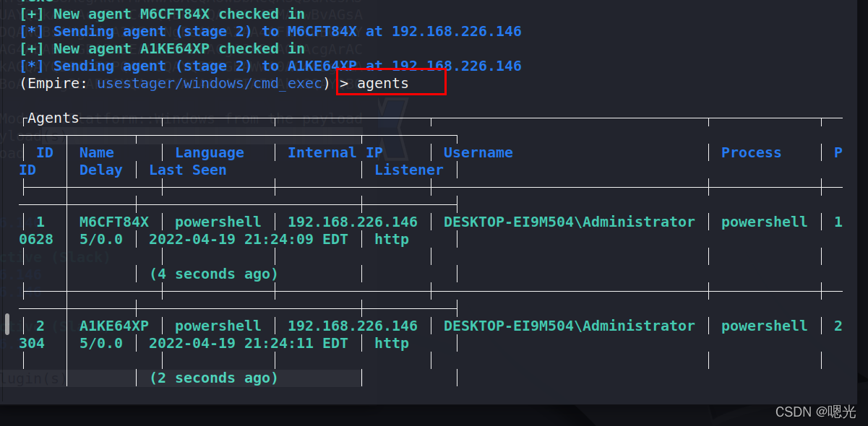This screenshot has height=426, width=868.
Task: Click the Agents table title
Action: (53, 118)
